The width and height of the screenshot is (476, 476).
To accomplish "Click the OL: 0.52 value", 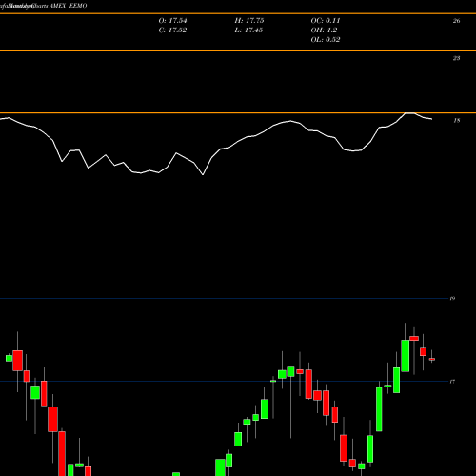I will pos(326,40).
